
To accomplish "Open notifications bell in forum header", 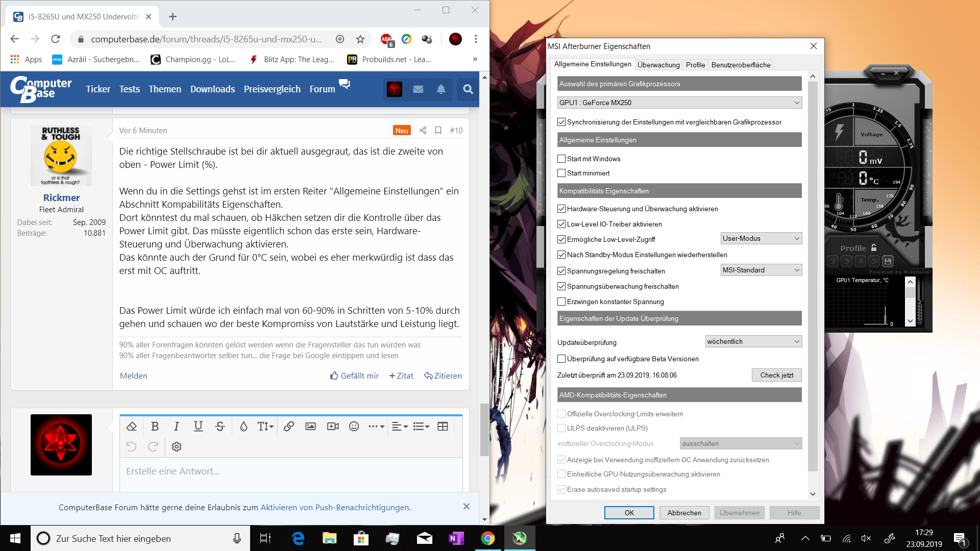I will coord(441,89).
